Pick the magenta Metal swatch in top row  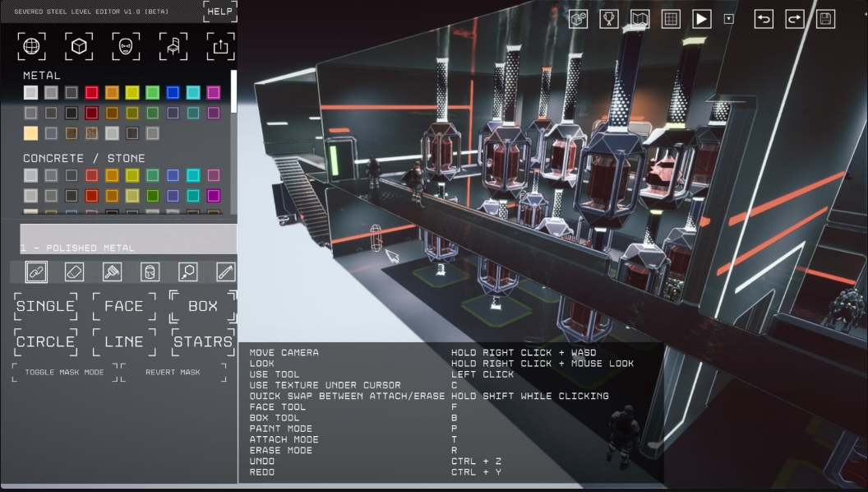214,92
